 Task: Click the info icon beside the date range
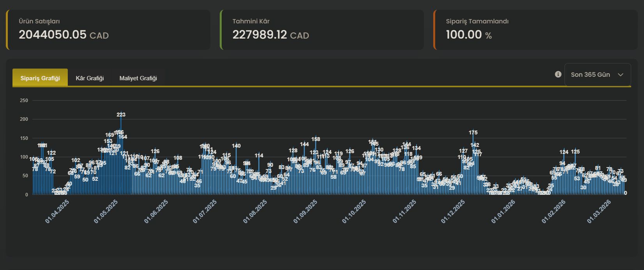(558, 74)
